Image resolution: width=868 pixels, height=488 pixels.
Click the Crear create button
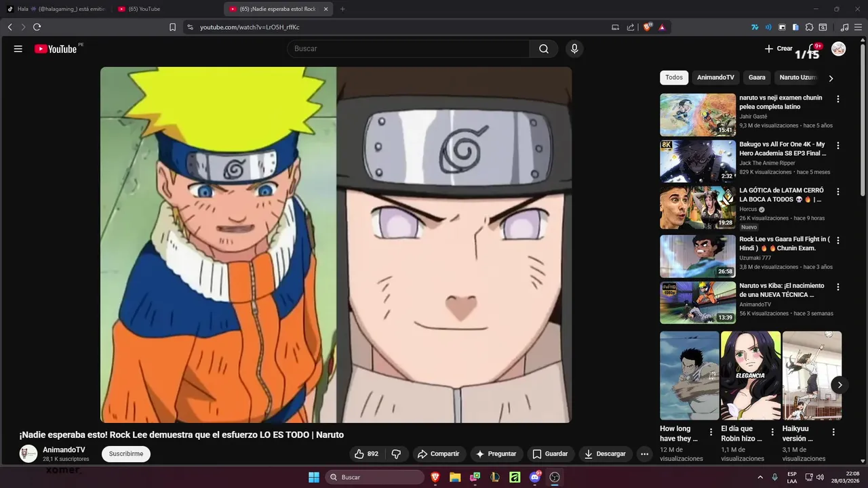[x=778, y=49]
